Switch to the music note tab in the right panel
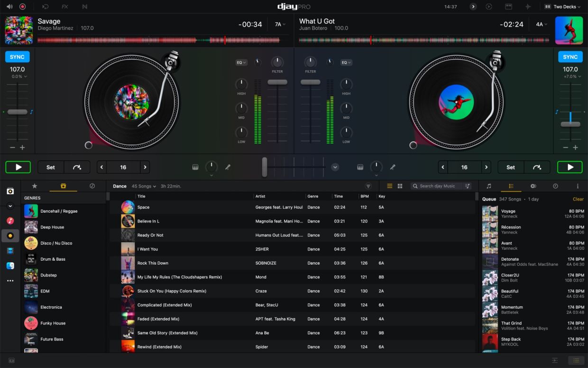This screenshot has width=588, height=368. point(489,186)
